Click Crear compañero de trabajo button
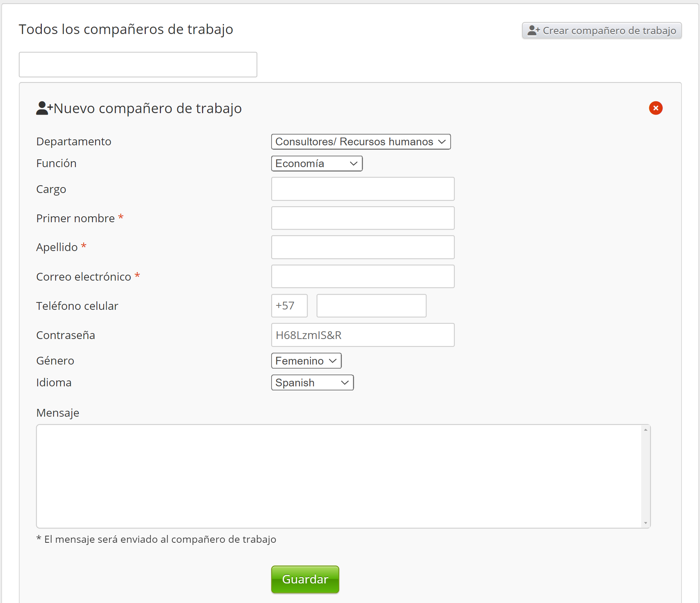The height and width of the screenshot is (603, 700). tap(602, 30)
